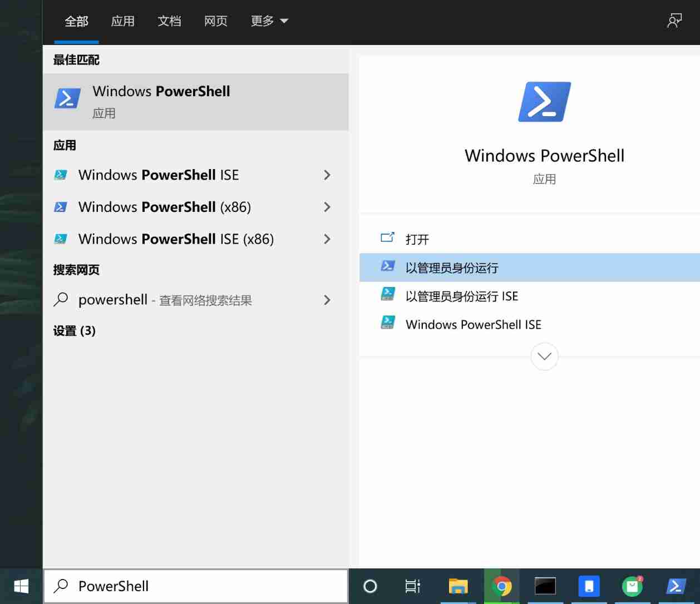Select the 全部 tab
700x604 pixels.
coord(76,21)
